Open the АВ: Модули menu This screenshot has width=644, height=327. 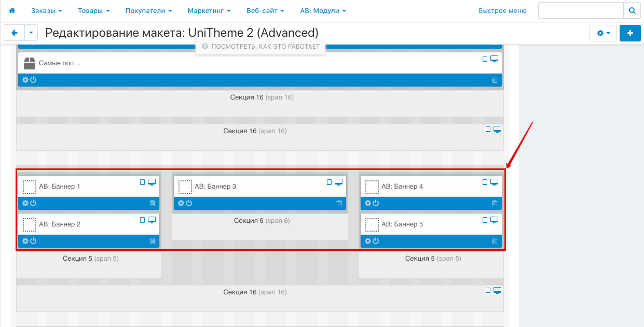(323, 10)
